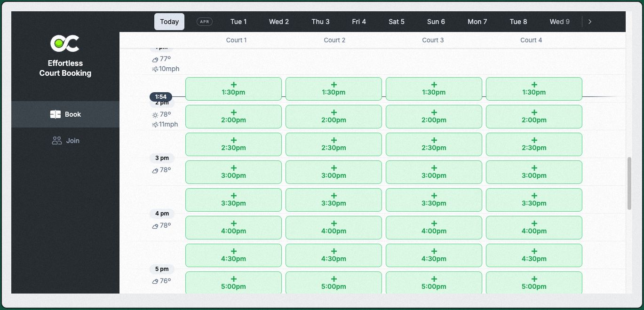Viewport: 644px width, 310px height.
Task: Click the plus icon for Court 3 at 3:30pm
Action: (434, 196)
